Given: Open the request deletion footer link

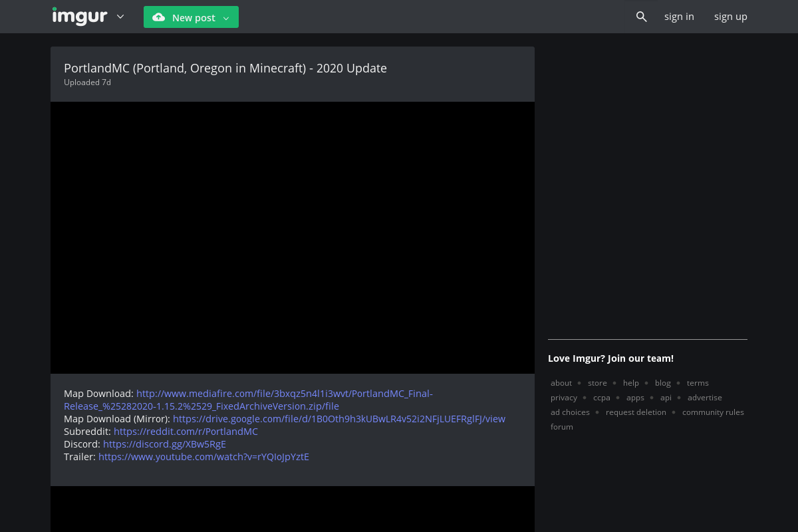Looking at the screenshot, I should point(636,412).
